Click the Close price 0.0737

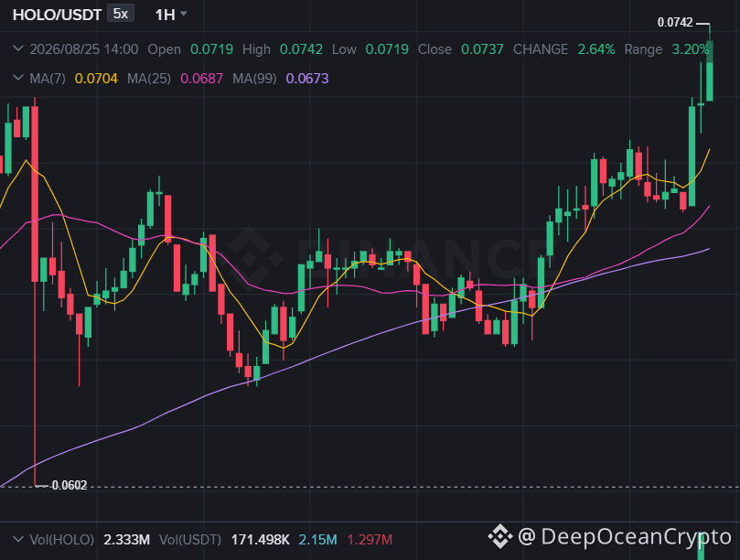[482, 49]
